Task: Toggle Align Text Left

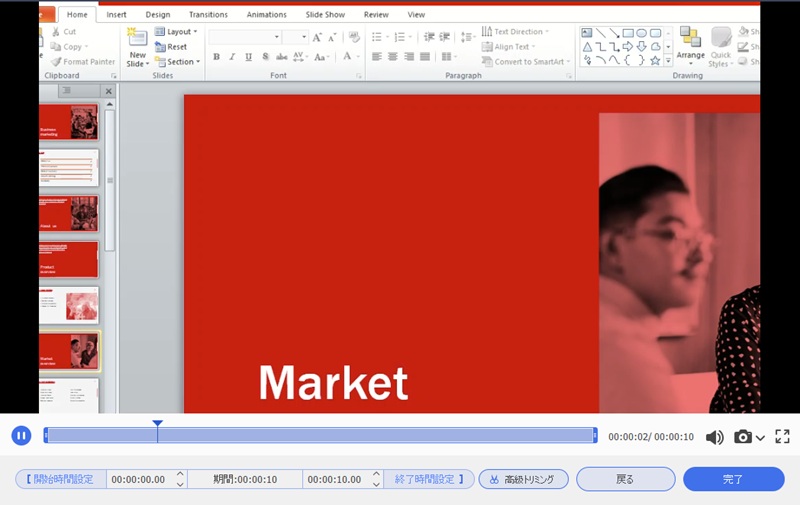Action: click(377, 57)
